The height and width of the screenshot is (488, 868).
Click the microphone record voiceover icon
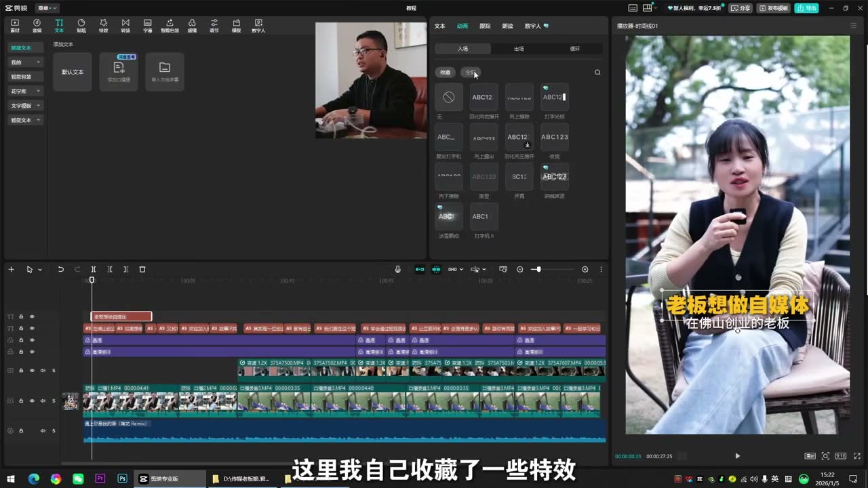click(x=398, y=269)
